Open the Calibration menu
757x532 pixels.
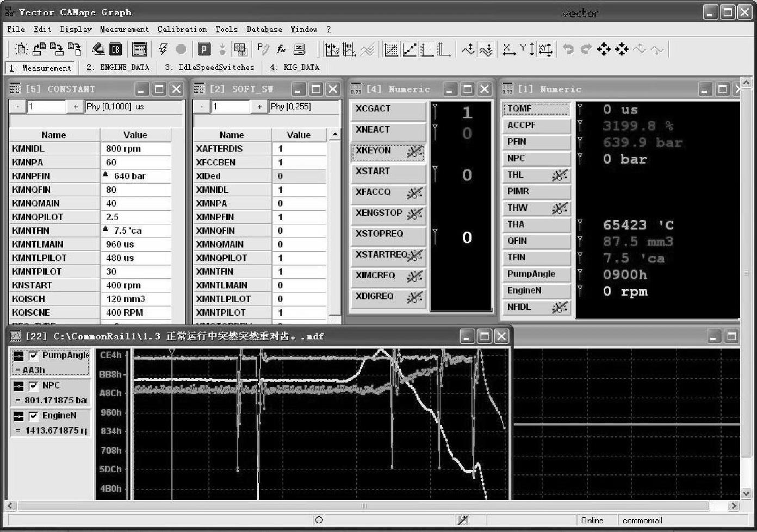point(182,29)
